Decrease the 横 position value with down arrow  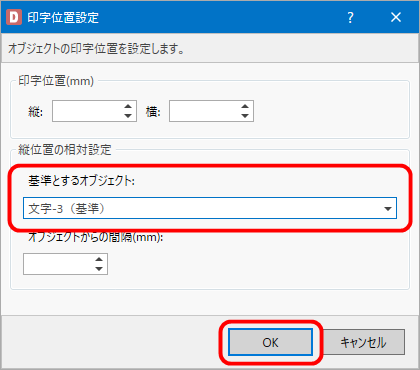pyautogui.click(x=245, y=116)
